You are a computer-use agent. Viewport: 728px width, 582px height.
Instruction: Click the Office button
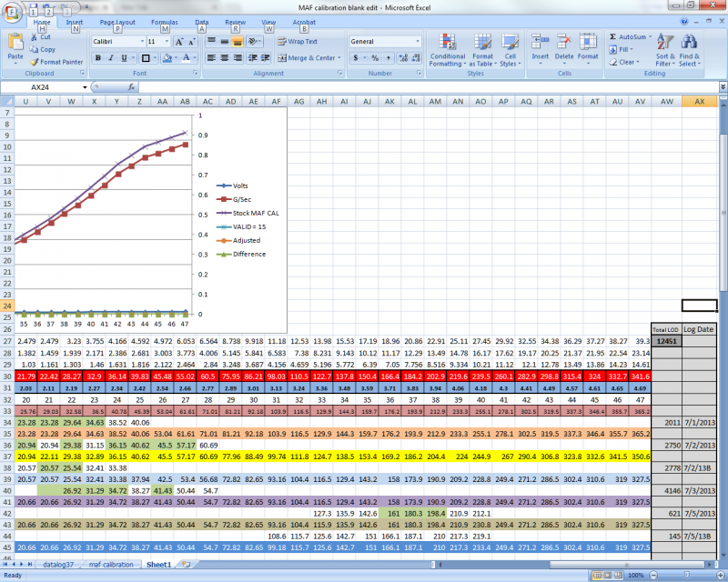(x=13, y=12)
